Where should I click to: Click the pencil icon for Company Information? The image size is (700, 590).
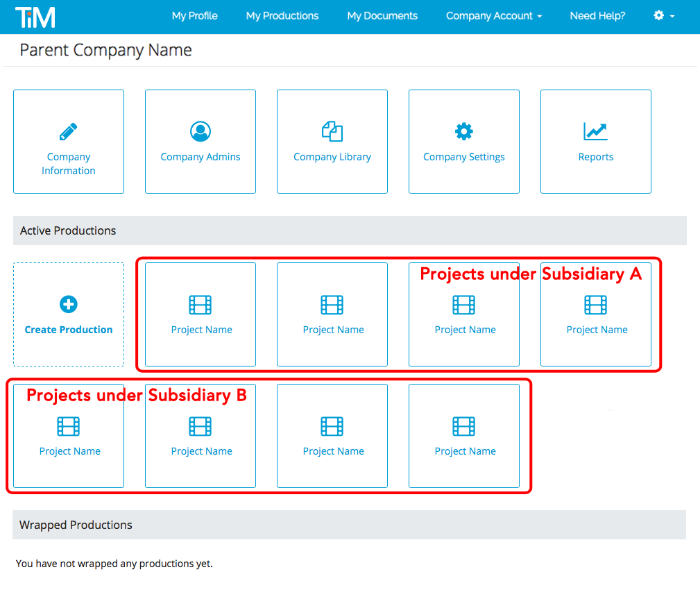[68, 131]
